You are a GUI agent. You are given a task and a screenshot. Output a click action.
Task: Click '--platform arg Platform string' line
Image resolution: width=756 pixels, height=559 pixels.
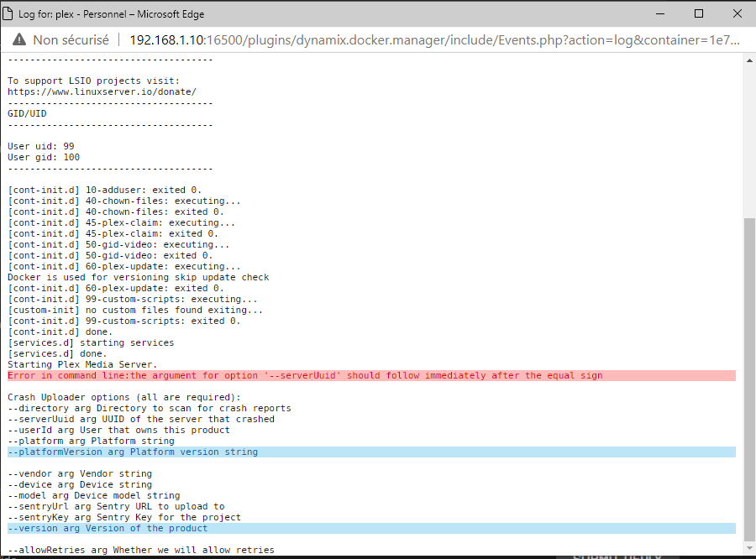coord(91,441)
